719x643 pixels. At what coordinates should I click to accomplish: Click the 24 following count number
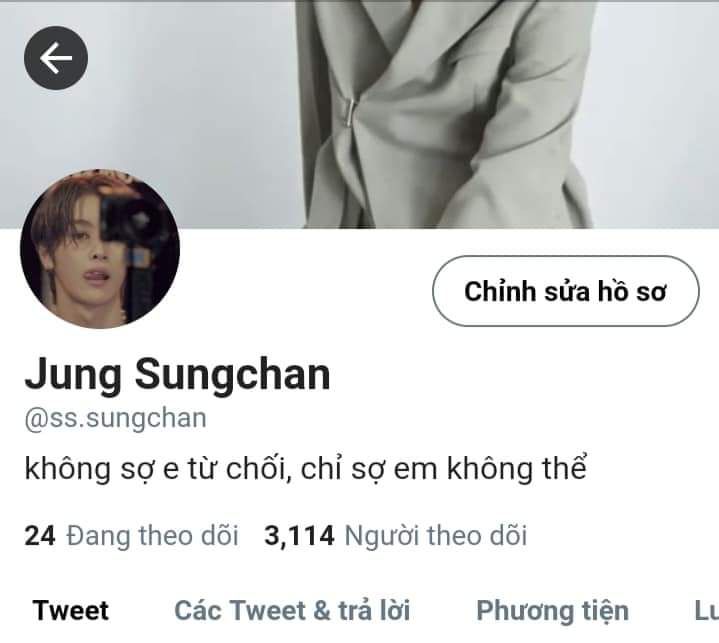[40, 536]
